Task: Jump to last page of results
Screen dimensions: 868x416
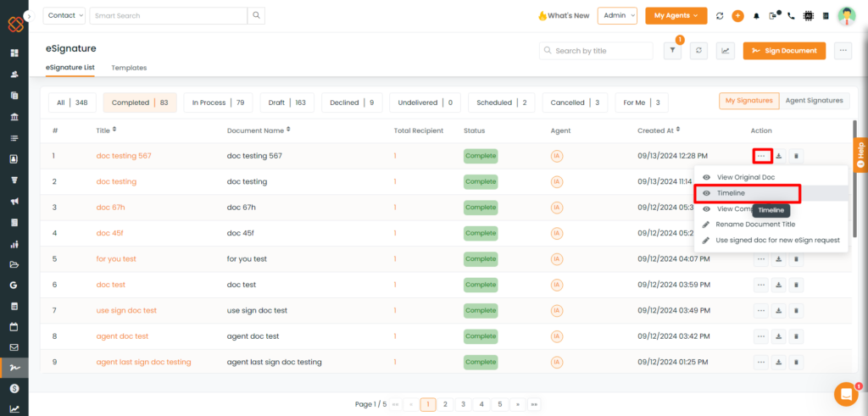Action: [534, 404]
